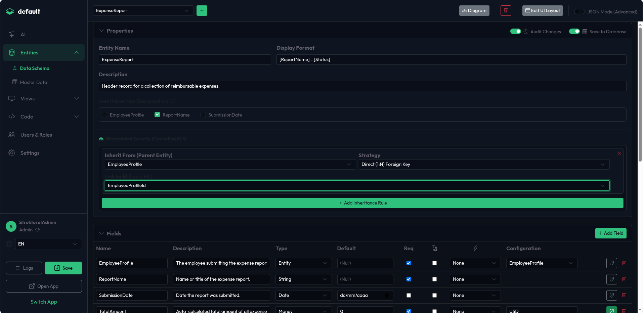The height and width of the screenshot is (313, 644).
Task: Open AI in the sidebar
Action: (x=44, y=34)
